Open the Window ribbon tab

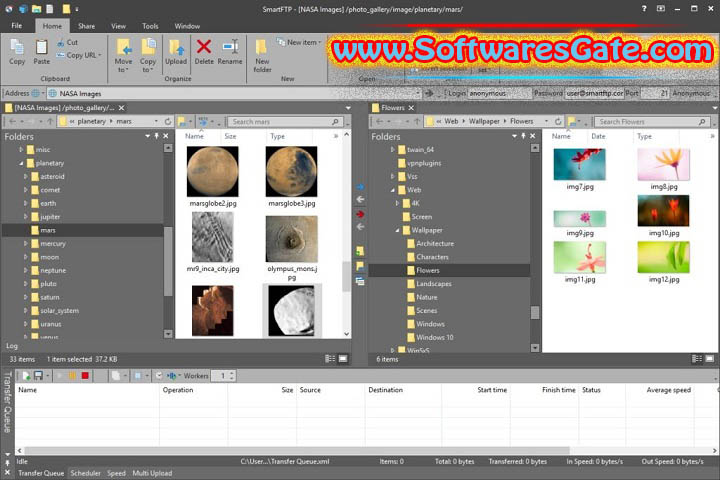coord(187,26)
